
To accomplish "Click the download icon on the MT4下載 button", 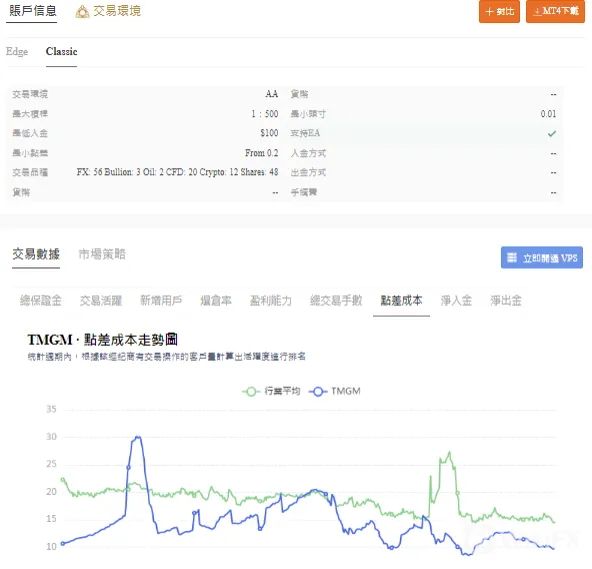I will [537, 12].
